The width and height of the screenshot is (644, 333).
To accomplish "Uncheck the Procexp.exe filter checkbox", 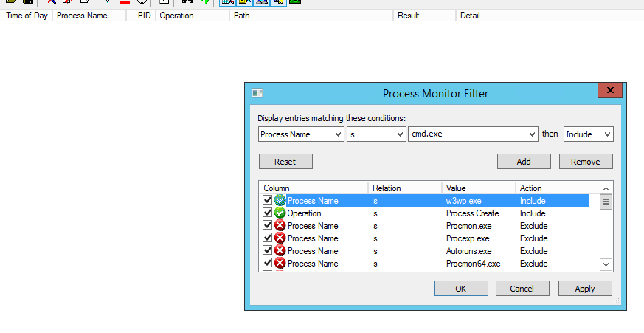I will [267, 238].
